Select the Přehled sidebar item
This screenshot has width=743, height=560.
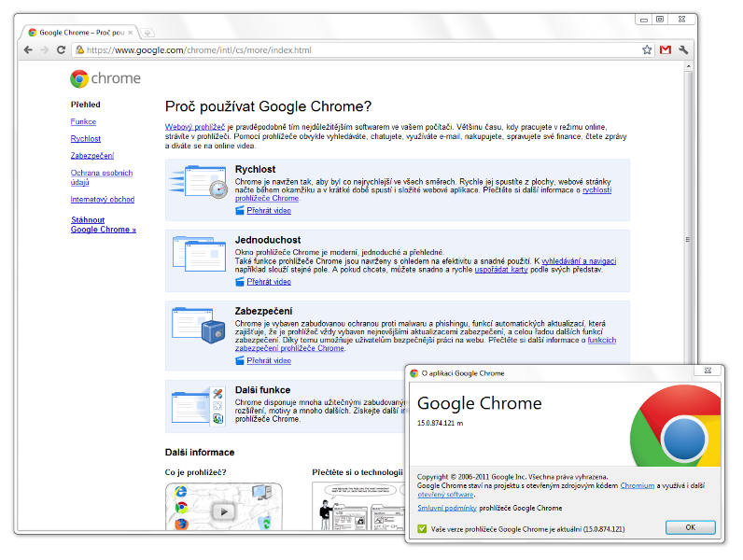click(x=86, y=105)
